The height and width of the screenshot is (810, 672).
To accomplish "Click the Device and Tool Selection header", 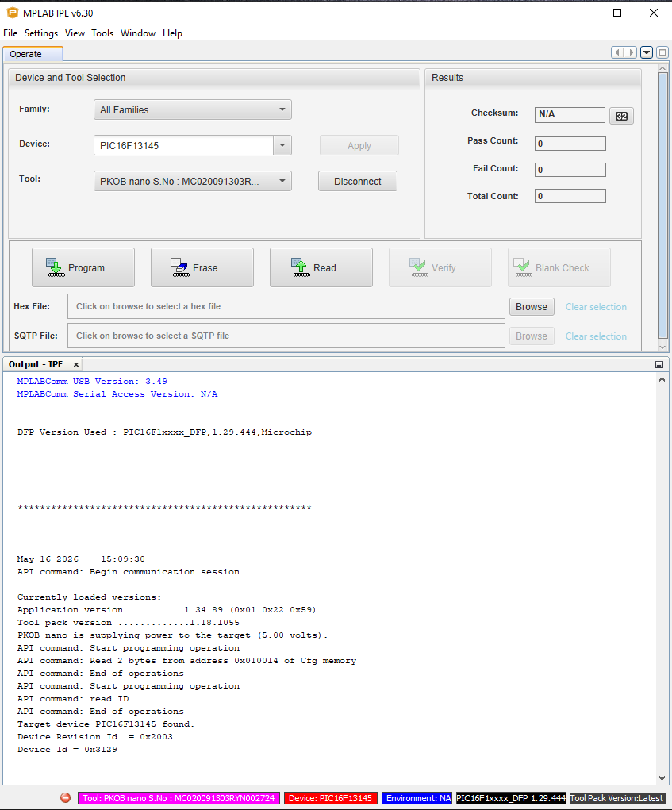I will [214, 78].
